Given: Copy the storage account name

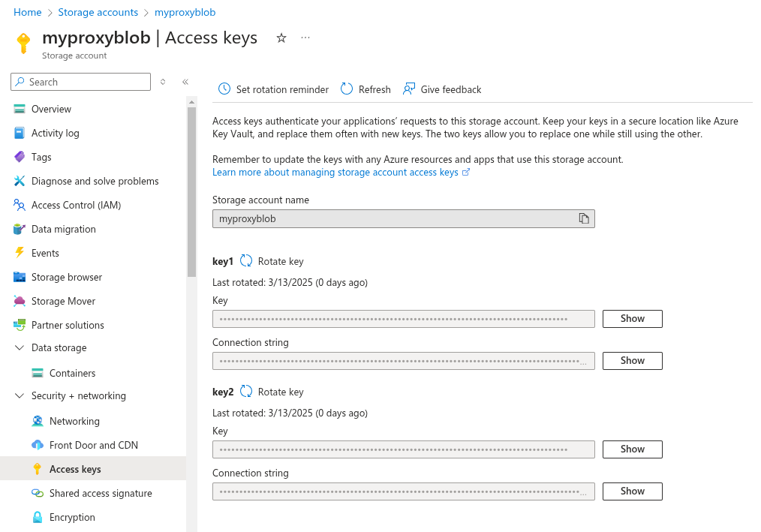Looking at the screenshot, I should [584, 218].
